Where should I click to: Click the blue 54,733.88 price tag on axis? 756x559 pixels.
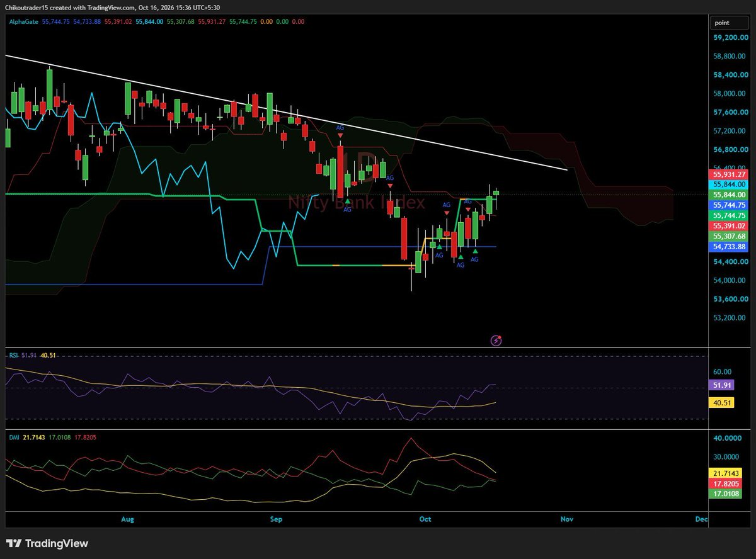[729, 247]
